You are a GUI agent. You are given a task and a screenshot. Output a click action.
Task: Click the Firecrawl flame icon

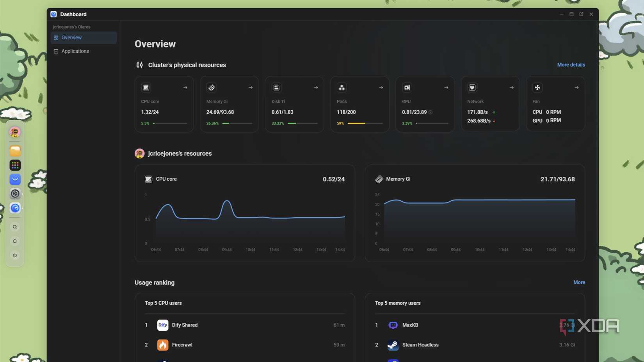point(163,345)
